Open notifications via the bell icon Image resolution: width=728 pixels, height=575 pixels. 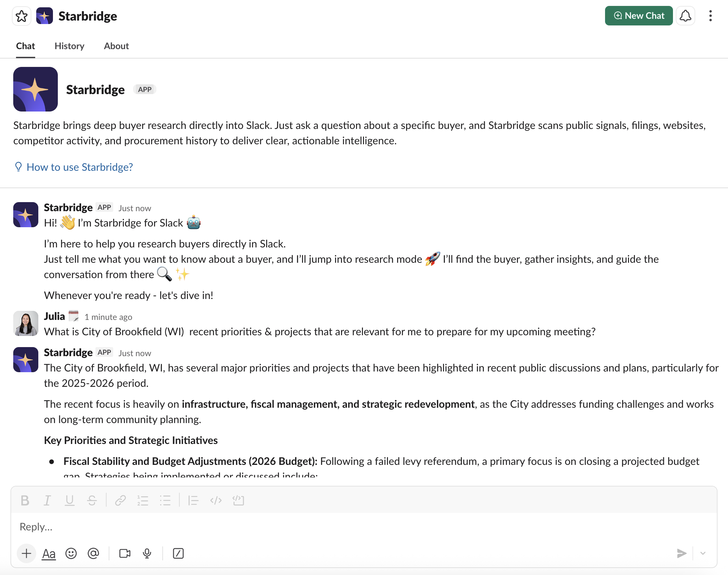pos(685,16)
